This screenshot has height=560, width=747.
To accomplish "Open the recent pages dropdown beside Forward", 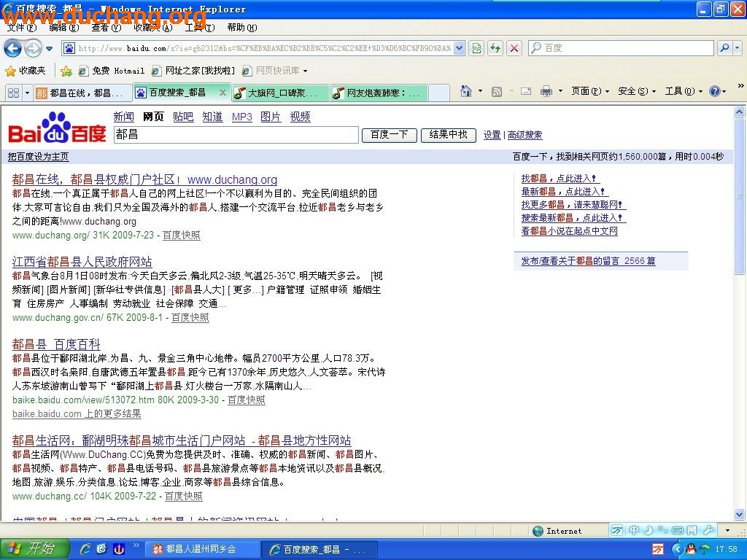I will click(49, 49).
